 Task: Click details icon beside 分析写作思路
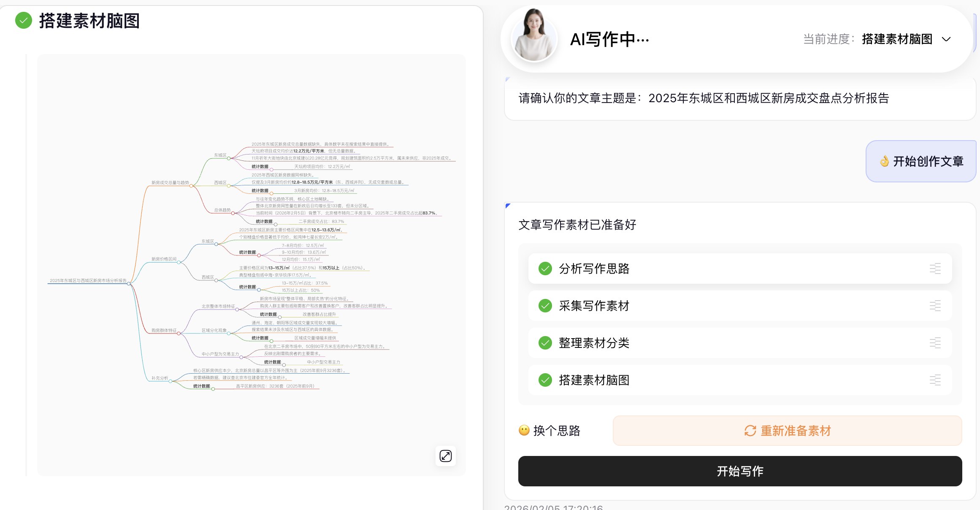click(x=935, y=269)
